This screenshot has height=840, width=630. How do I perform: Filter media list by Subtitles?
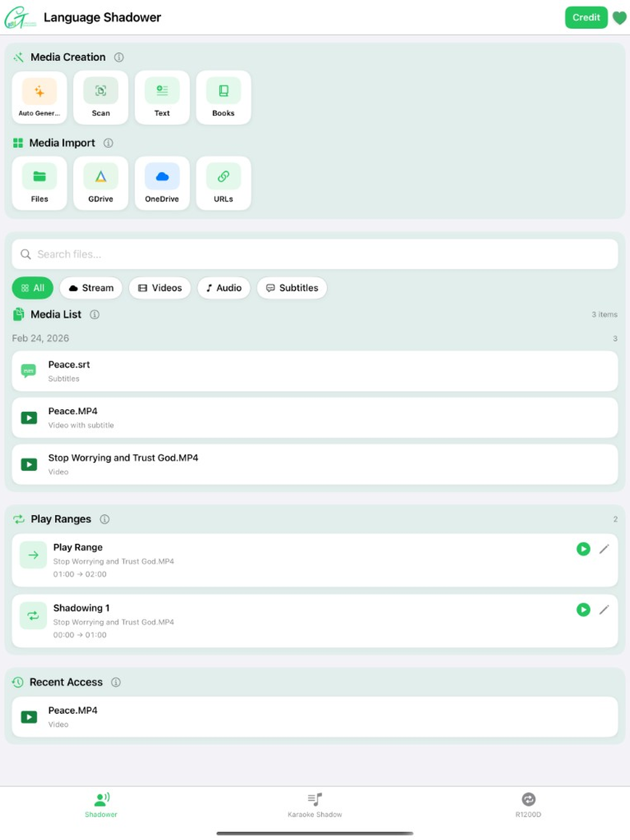tap(292, 288)
